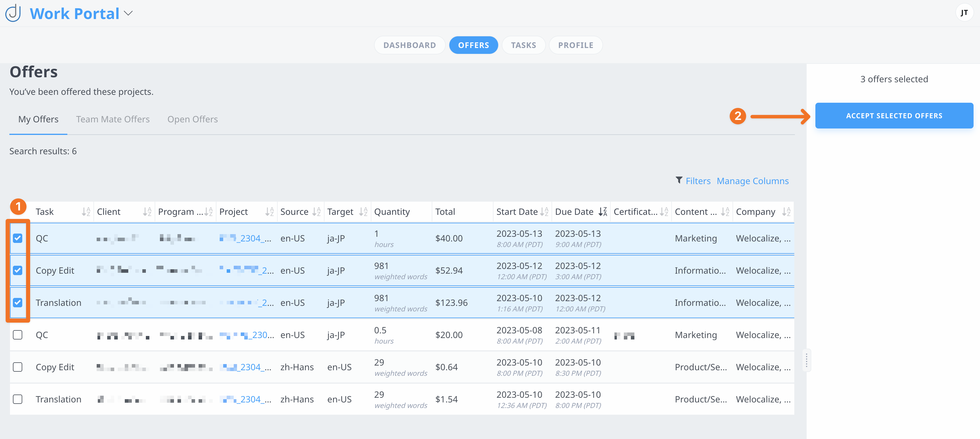This screenshot has width=980, height=439.
Task: Select the $1.54 Translation offer checkbox
Action: click(18, 399)
